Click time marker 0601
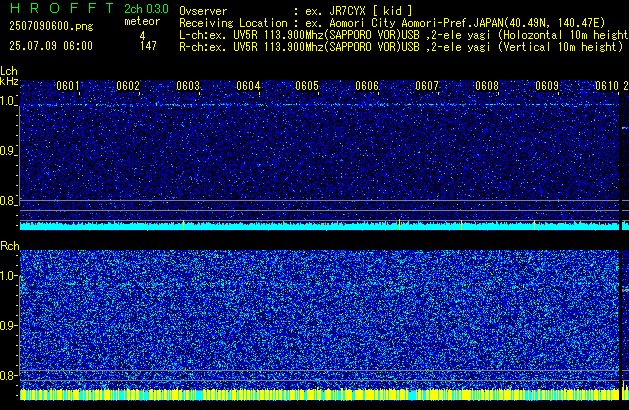The width and height of the screenshot is (629, 410). pos(68,86)
